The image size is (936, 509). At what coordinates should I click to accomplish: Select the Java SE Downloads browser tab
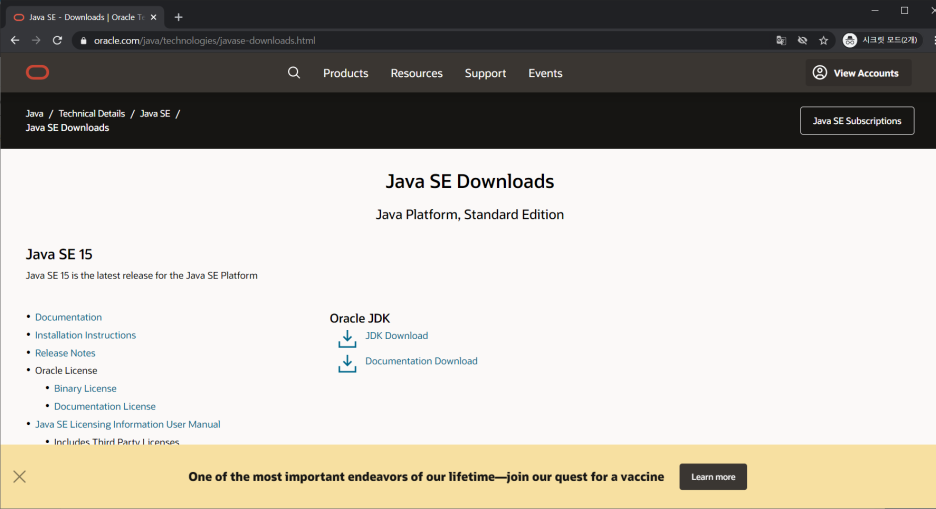point(84,17)
